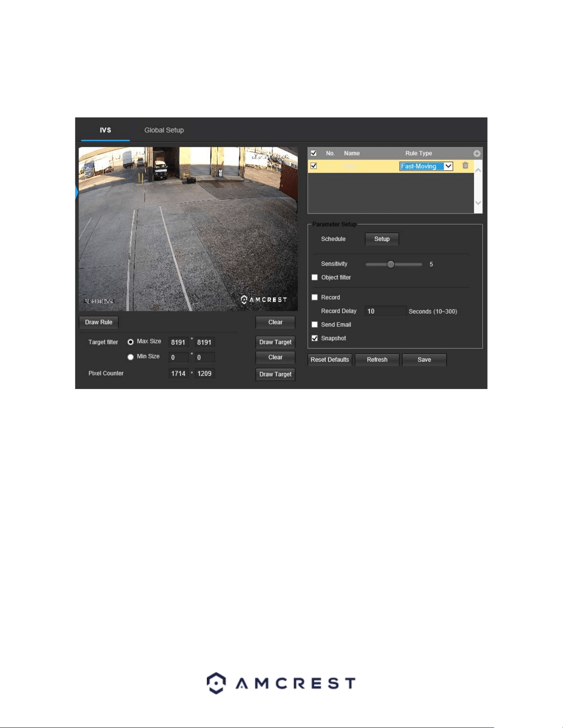Click the Refresh button
Screen dimensions: 563x728
tap(377, 360)
